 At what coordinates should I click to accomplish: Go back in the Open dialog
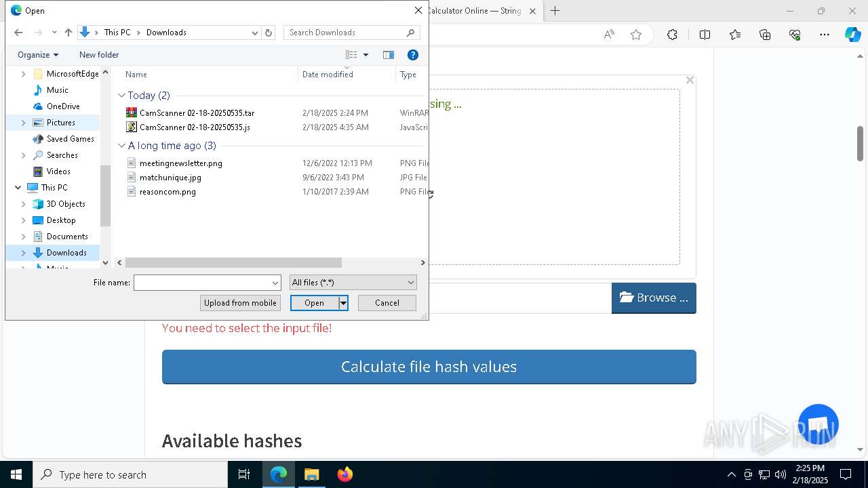[x=18, y=33]
